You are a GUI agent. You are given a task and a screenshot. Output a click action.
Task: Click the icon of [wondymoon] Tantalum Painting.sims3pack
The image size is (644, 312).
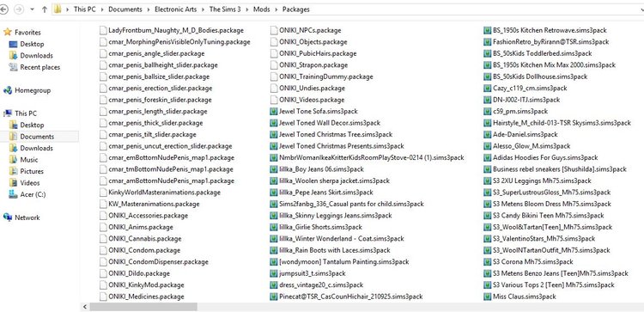tap(274, 262)
